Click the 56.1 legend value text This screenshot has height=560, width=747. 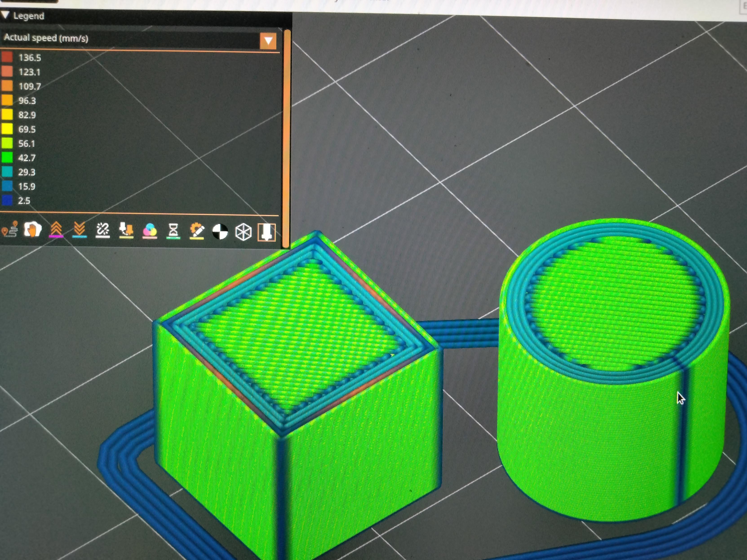tap(27, 143)
